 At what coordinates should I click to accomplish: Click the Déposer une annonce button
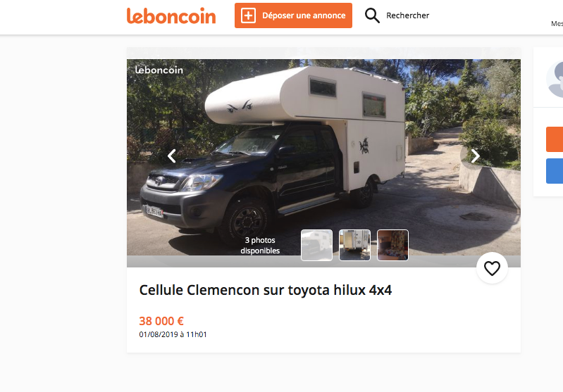[x=293, y=15]
